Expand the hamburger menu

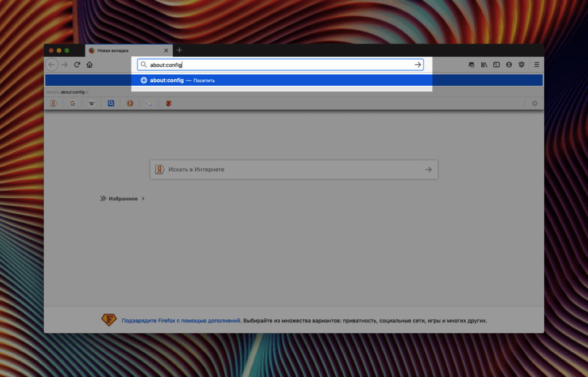[536, 65]
